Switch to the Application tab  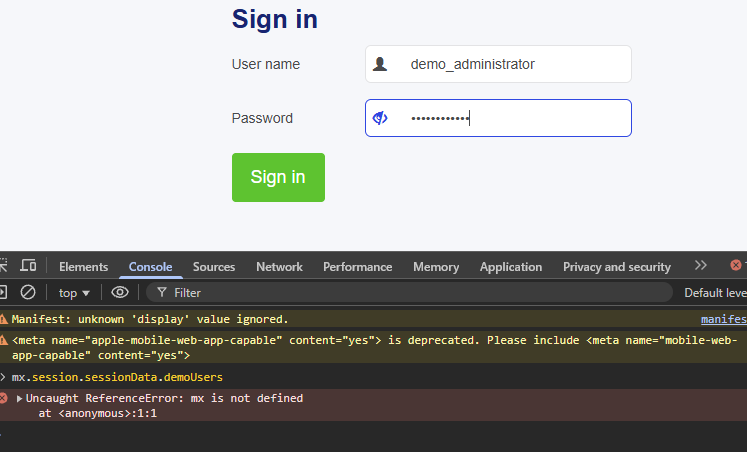[510, 267]
